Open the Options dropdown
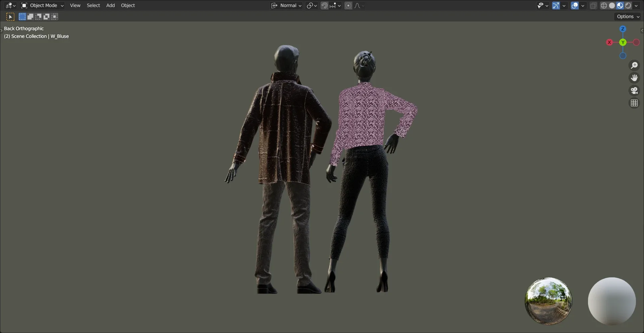Screen dimensions: 644x333 pos(628,16)
